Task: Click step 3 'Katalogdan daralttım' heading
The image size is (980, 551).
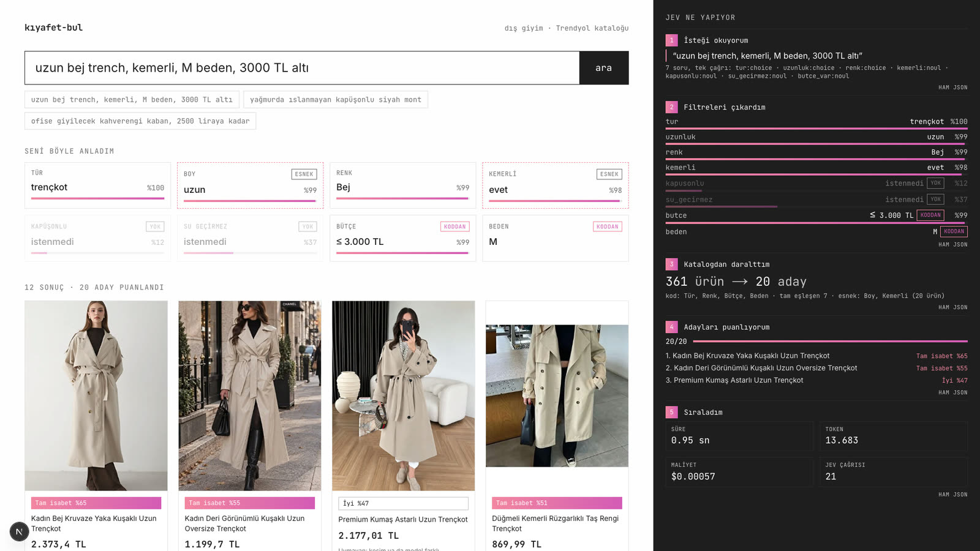Action: [726, 264]
